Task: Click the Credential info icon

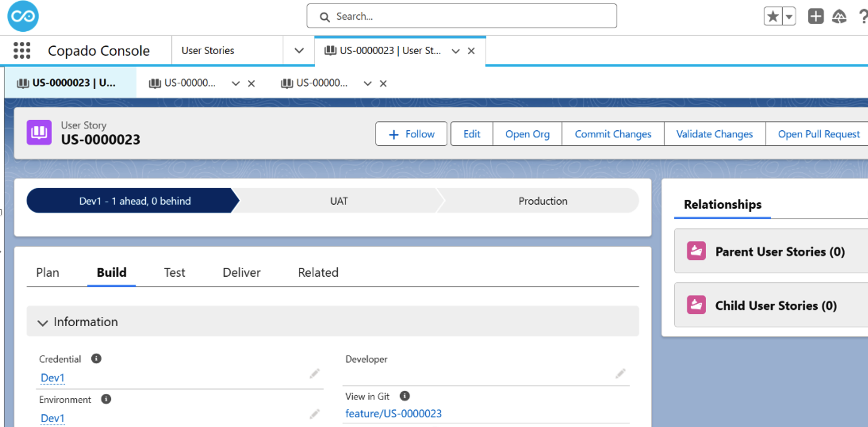Action: tap(96, 358)
